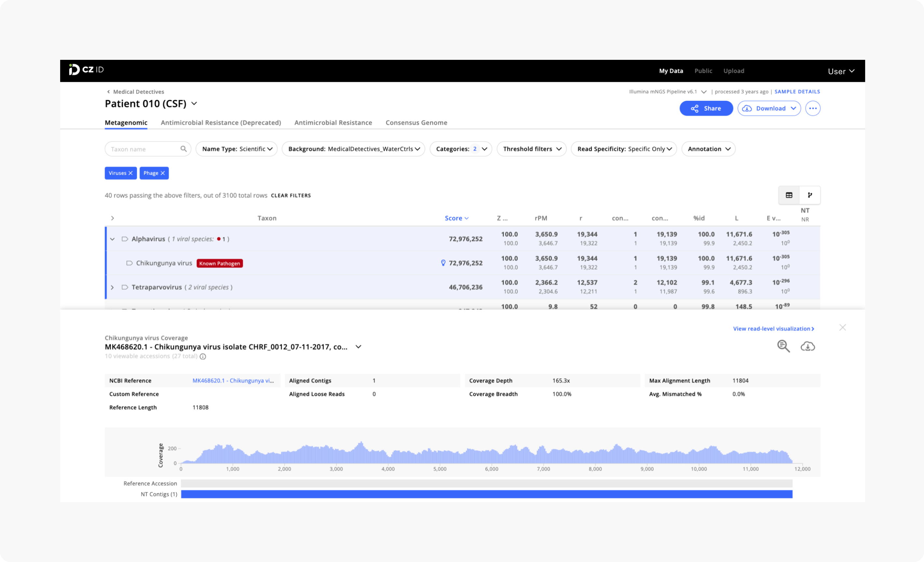Open the Categories dropdown
This screenshot has width=924, height=562.
coord(461,149)
